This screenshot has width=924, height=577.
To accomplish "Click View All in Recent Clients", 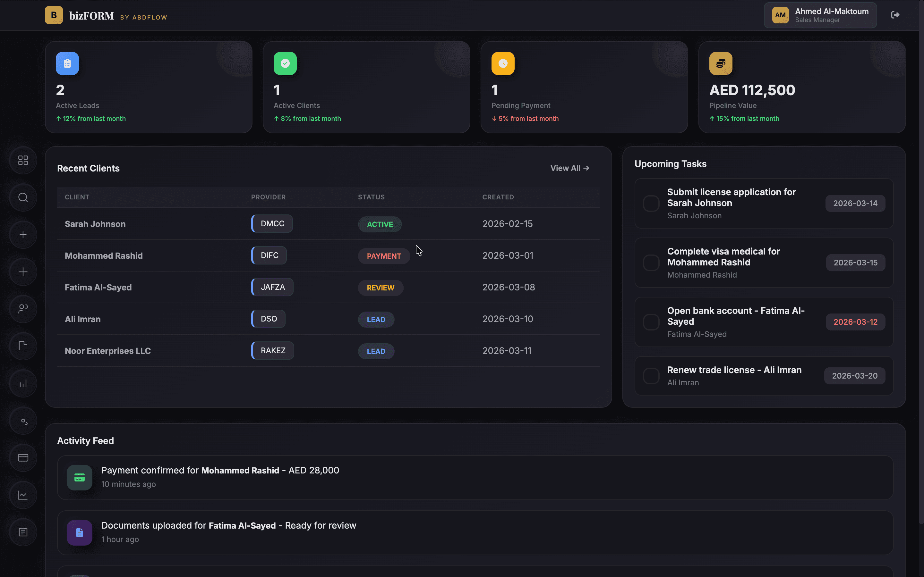I will point(569,168).
